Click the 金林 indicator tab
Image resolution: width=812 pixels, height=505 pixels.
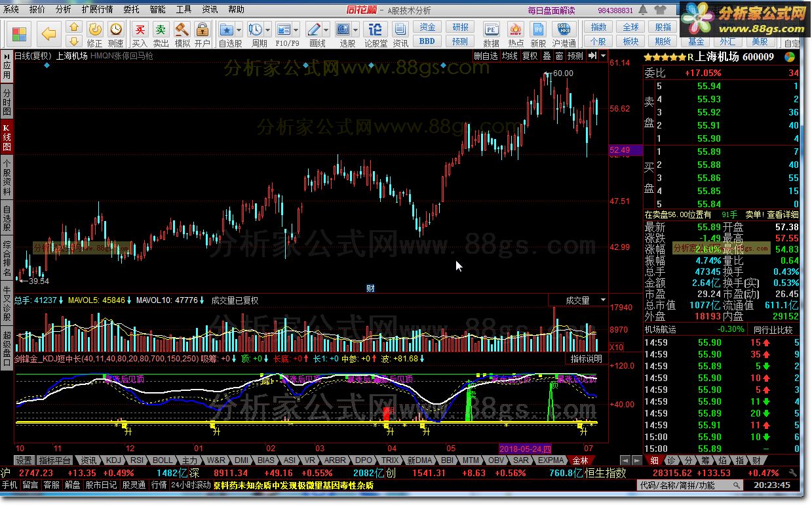pos(580,460)
